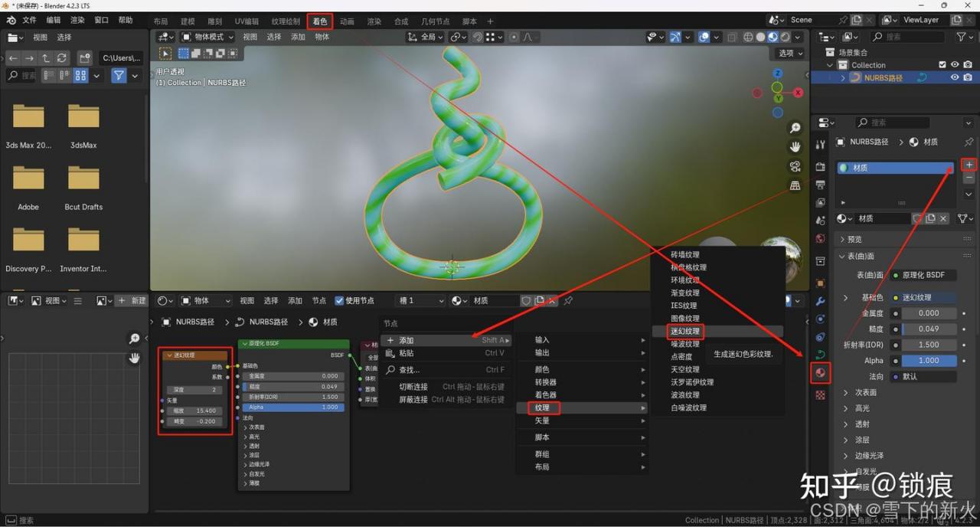The height and width of the screenshot is (527, 980).
Task: Refresh the file browser listing
Action: (x=62, y=57)
